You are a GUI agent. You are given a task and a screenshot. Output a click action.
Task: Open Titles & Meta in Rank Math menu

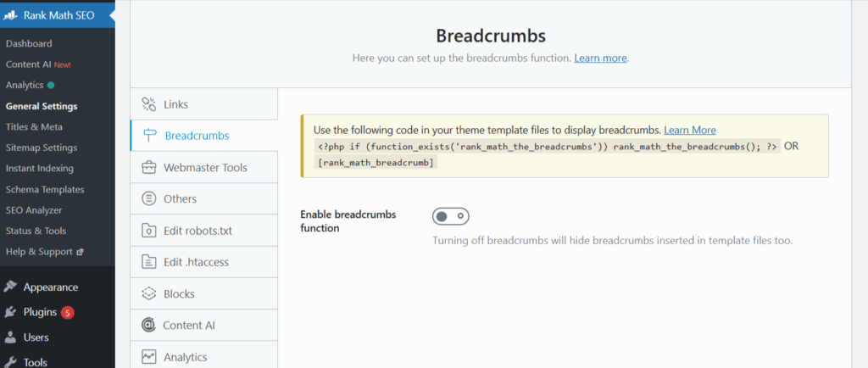tap(34, 126)
